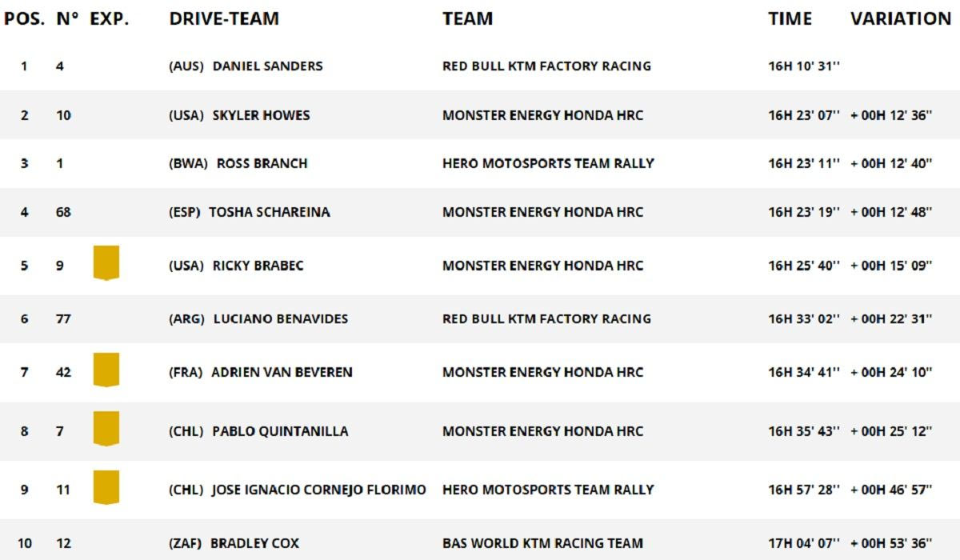Select the VARIATION column header
Image resolution: width=960 pixels, height=560 pixels.
pyautogui.click(x=900, y=18)
